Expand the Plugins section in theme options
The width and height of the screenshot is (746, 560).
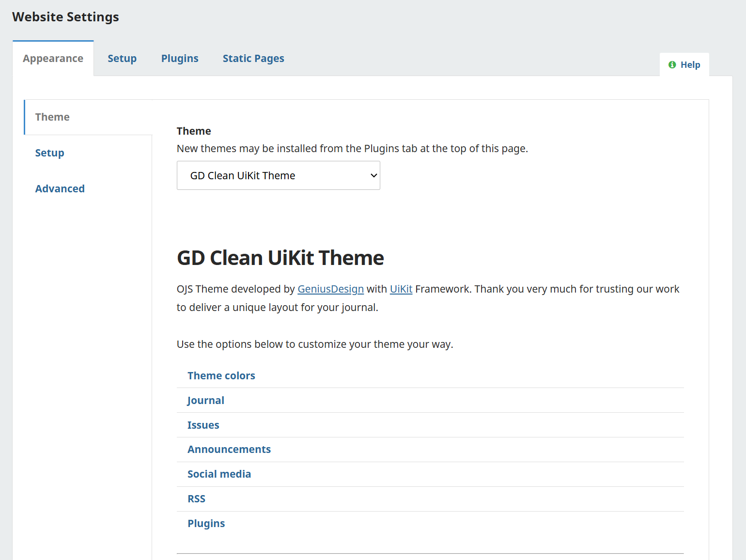click(206, 524)
